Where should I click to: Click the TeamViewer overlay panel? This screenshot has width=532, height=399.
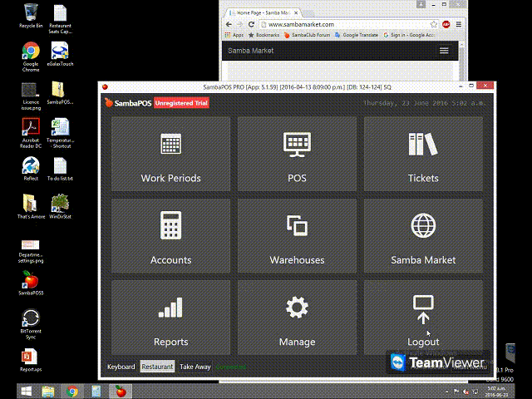(440, 362)
